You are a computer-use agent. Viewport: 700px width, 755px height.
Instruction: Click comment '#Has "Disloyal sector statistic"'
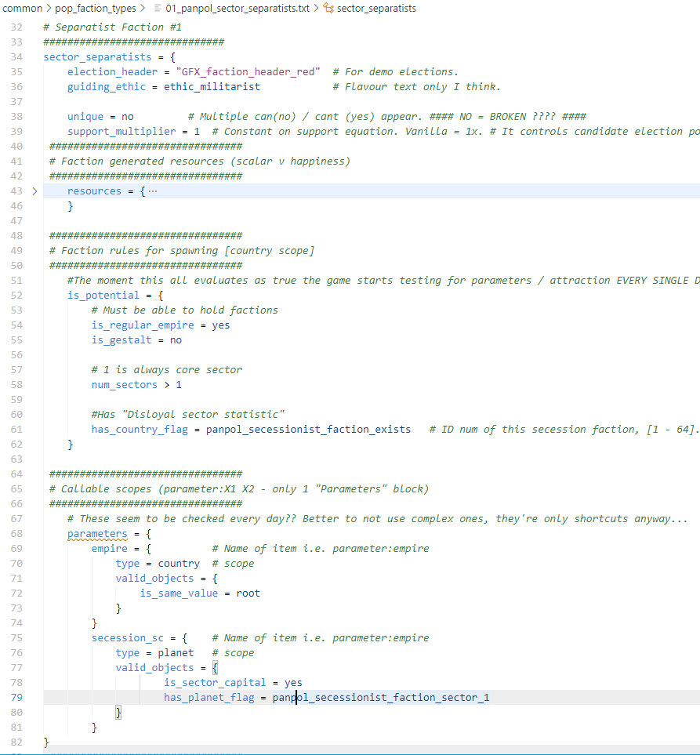click(188, 415)
